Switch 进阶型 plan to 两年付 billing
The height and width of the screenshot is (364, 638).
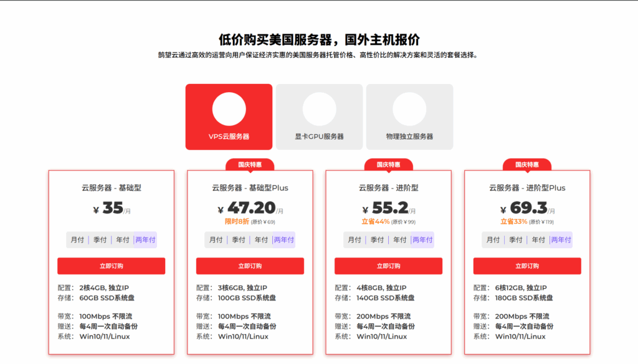tap(422, 240)
